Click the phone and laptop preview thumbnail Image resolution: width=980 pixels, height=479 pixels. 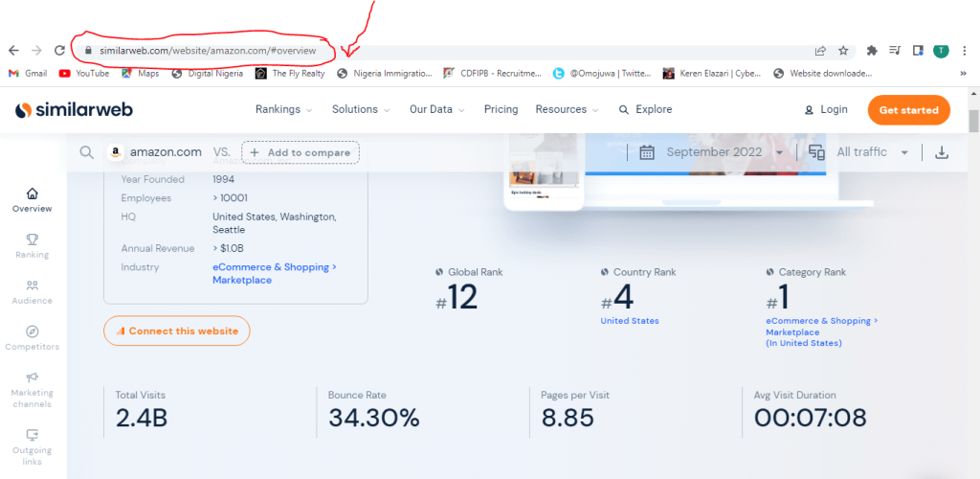click(687, 171)
